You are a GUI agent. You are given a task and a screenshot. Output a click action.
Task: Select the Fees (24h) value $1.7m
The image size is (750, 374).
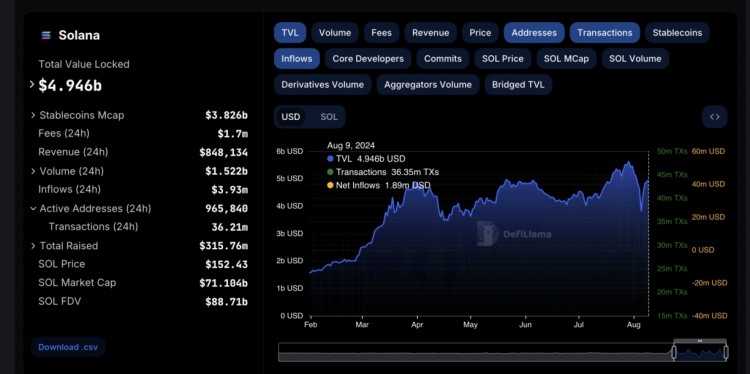tap(232, 134)
